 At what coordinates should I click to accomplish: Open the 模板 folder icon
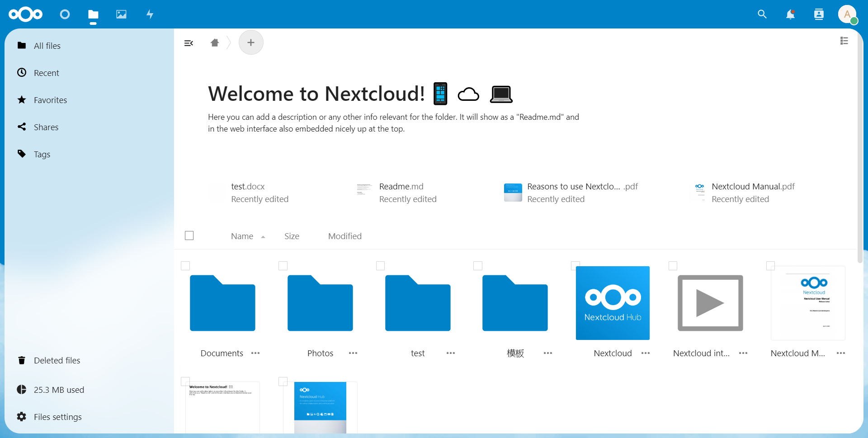point(515,303)
